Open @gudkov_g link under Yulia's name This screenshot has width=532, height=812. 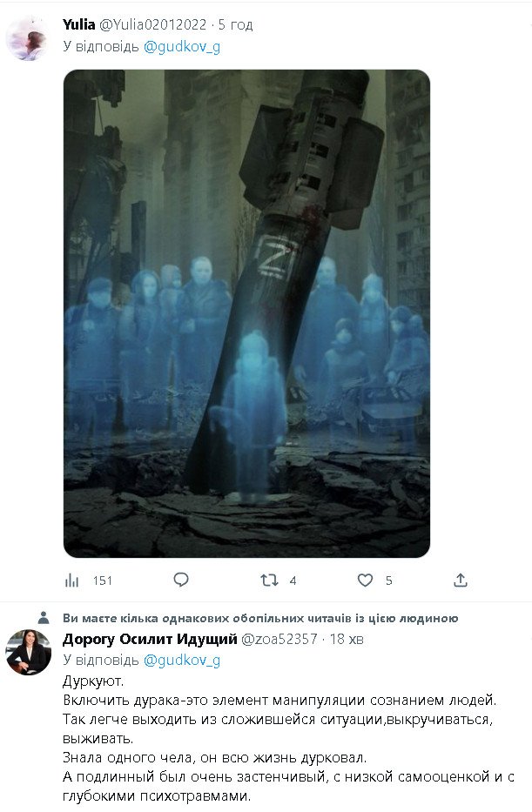pos(182,47)
